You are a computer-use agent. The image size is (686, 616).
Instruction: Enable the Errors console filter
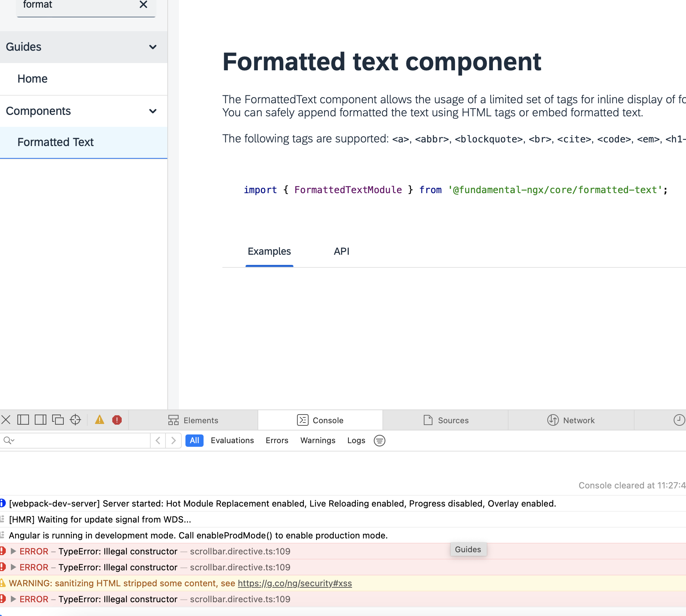277,440
